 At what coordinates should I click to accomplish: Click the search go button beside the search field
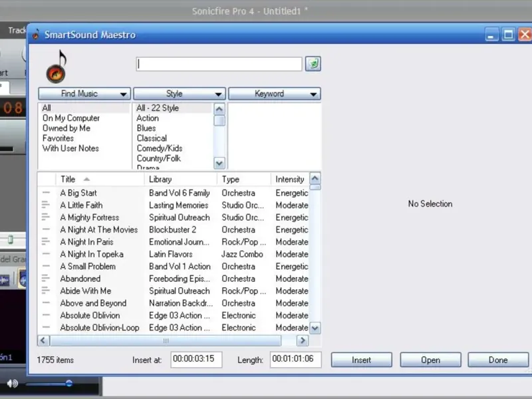[x=313, y=64]
